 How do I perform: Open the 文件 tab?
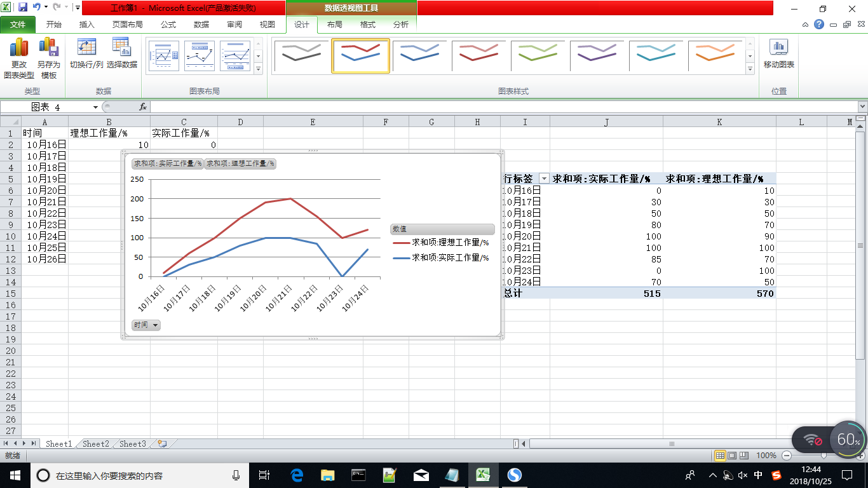(18, 25)
